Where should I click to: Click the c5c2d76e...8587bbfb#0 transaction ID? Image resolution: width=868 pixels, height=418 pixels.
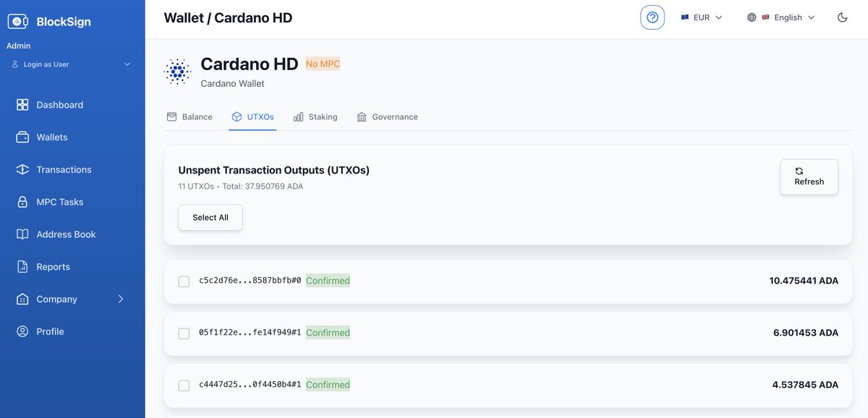250,281
